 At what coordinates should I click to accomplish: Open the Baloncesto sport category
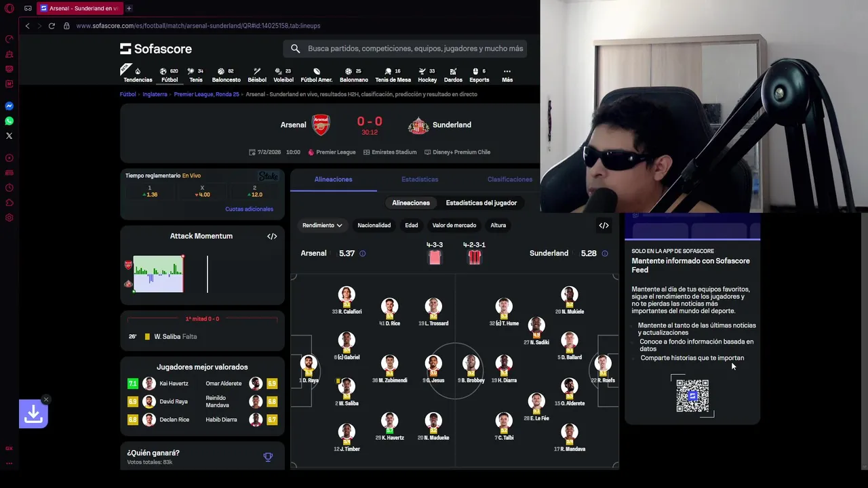(x=226, y=75)
